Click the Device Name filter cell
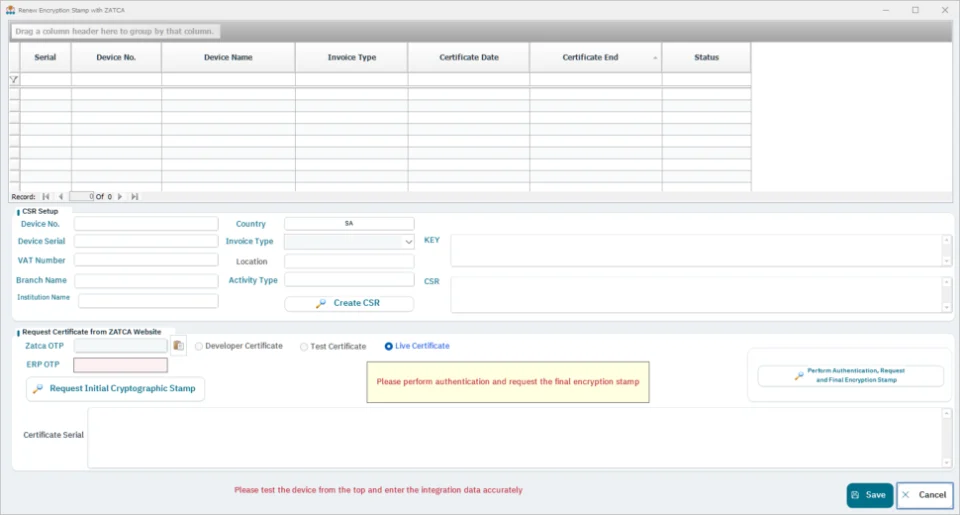 coord(228,80)
